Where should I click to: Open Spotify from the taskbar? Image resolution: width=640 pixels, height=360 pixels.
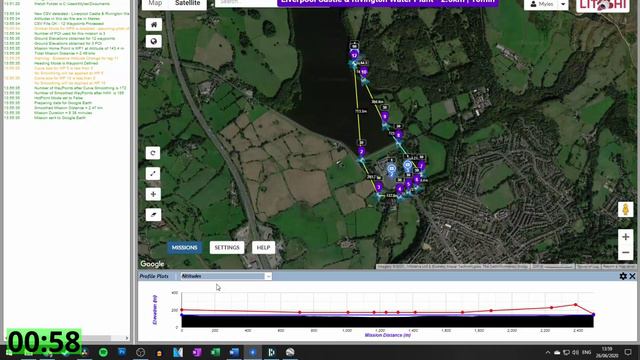point(103,352)
